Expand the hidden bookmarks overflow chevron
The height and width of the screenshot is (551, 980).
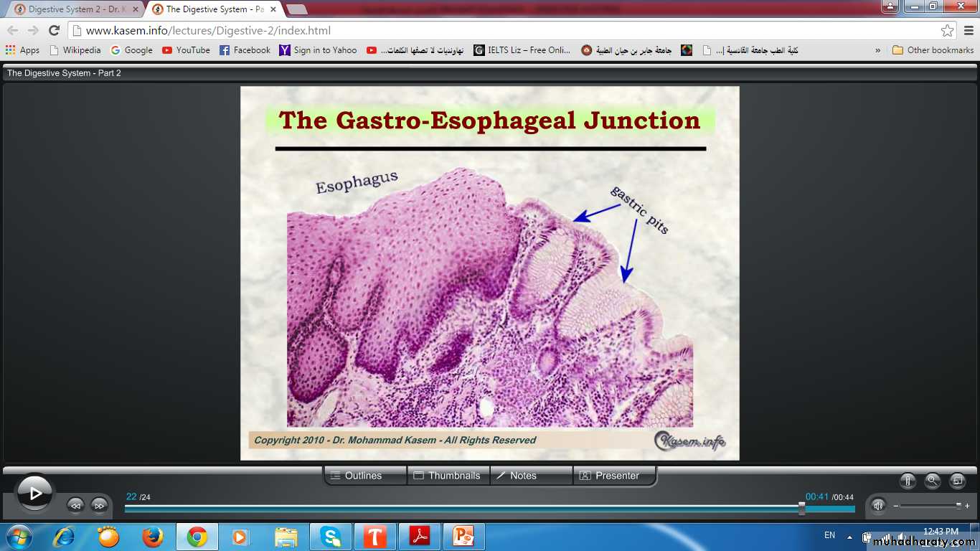(878, 50)
